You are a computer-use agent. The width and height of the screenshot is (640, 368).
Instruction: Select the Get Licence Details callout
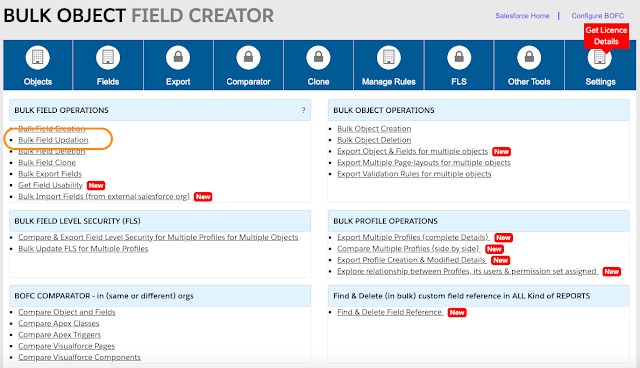click(606, 36)
